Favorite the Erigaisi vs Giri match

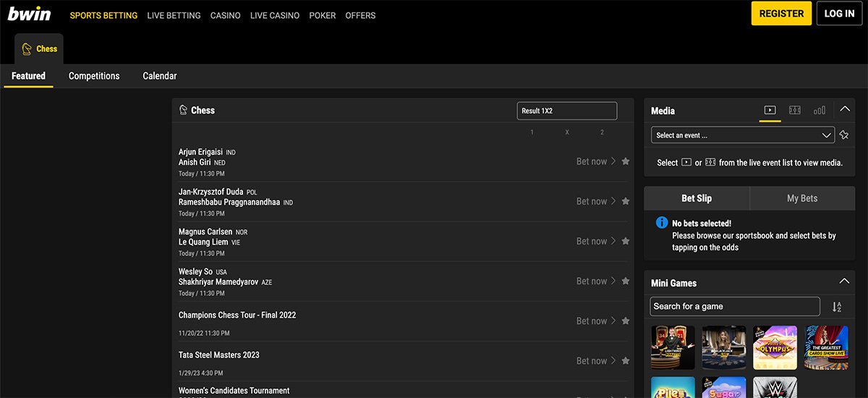[626, 161]
